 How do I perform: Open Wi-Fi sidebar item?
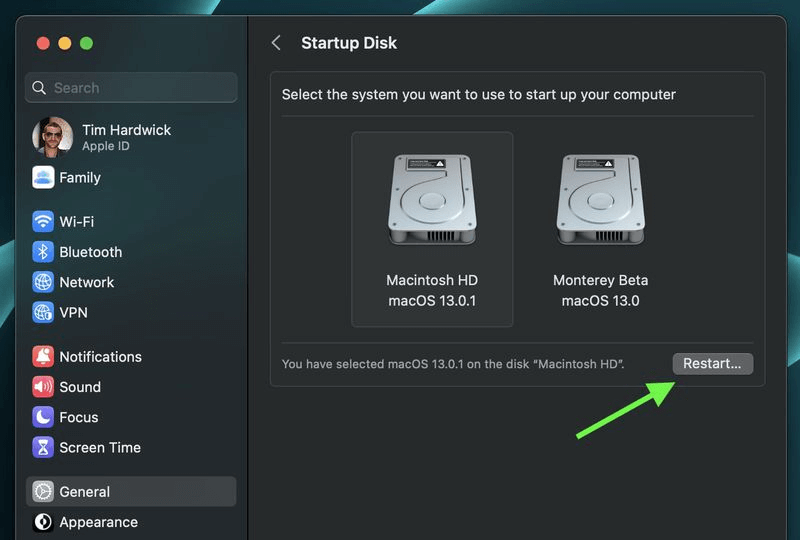pos(131,222)
